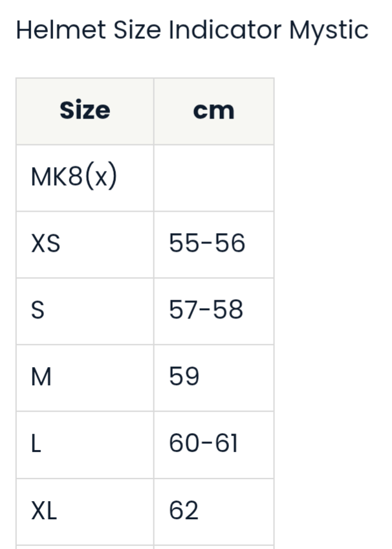Image resolution: width=392 pixels, height=549 pixels.
Task: Click the 'cm' table column header
Action: point(213,111)
